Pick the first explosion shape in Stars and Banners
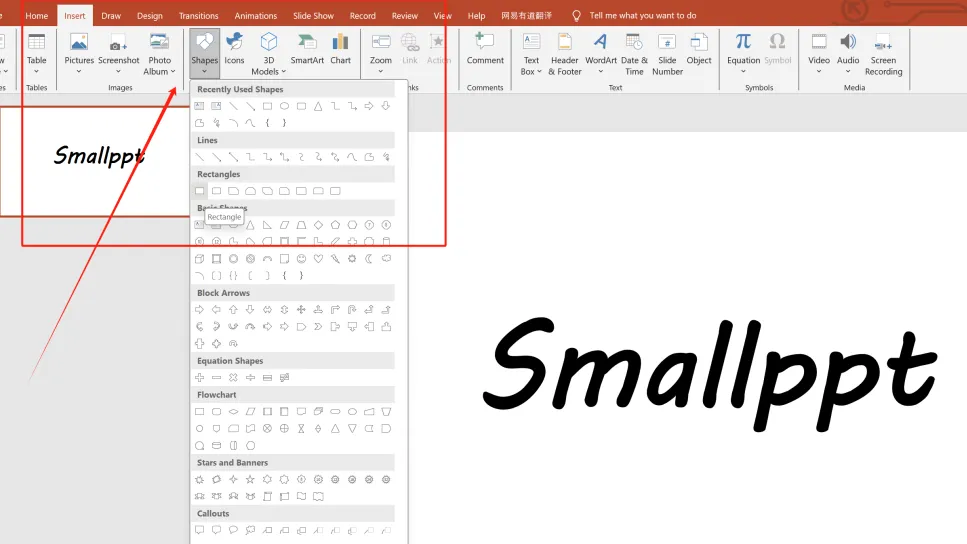Viewport: 967px width, 544px height. click(199, 479)
